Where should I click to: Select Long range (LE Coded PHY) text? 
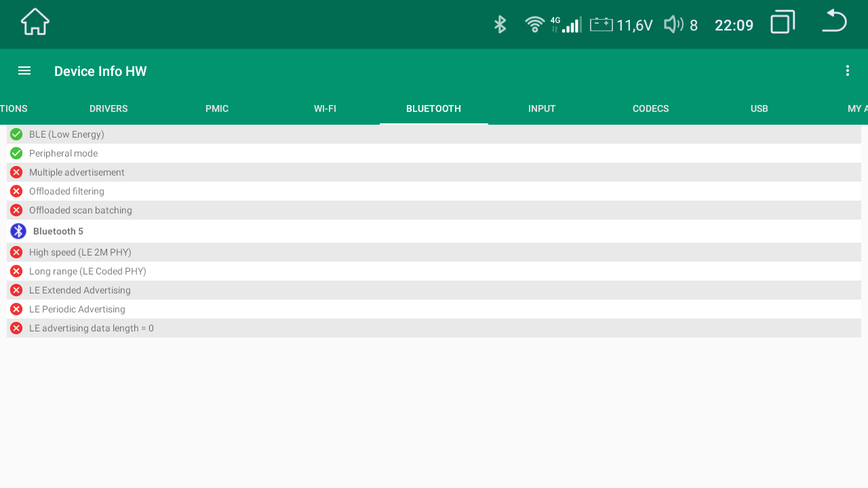point(87,271)
